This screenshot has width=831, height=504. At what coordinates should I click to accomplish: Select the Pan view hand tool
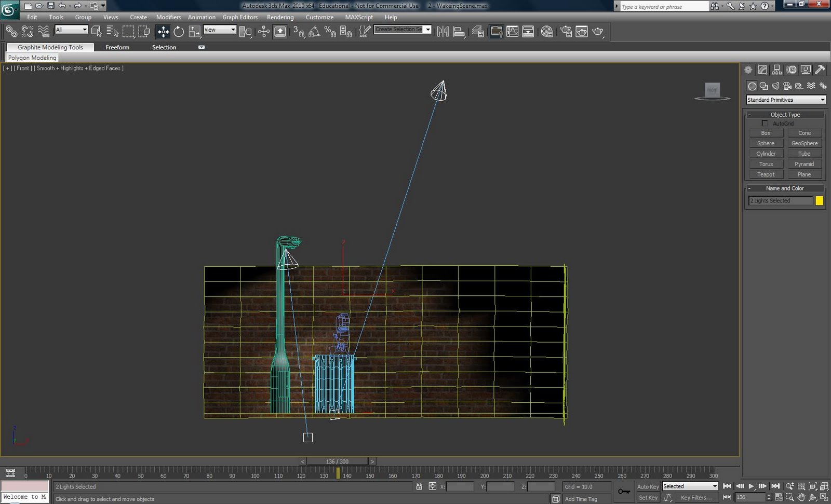801,497
